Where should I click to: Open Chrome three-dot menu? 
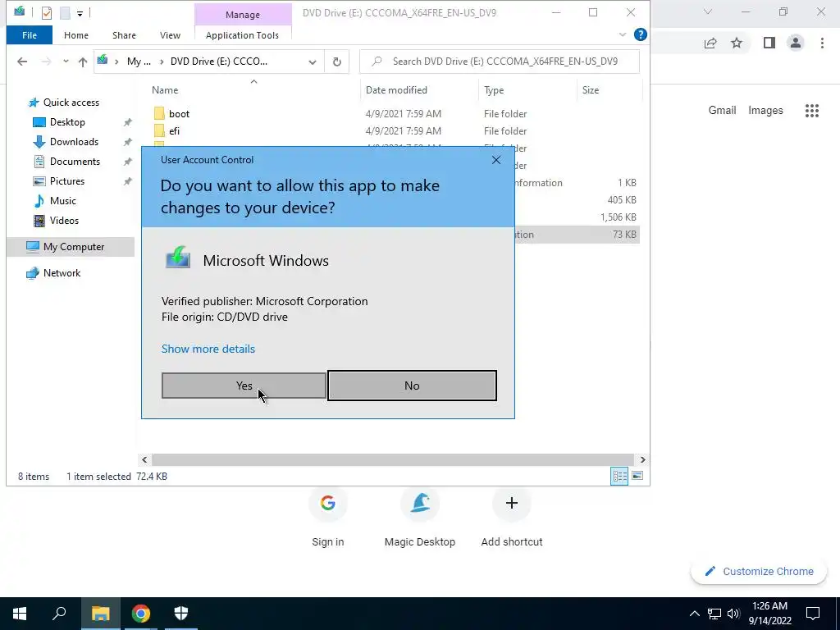click(822, 43)
